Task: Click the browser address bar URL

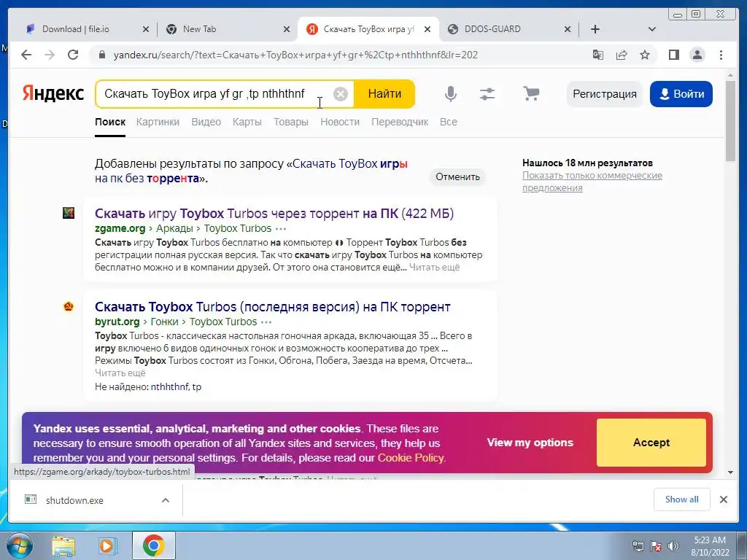Action: [295, 55]
